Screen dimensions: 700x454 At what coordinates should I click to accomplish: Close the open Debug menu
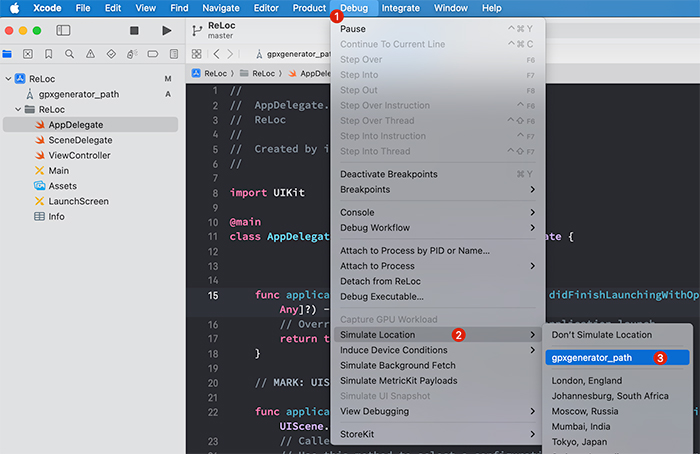pos(354,8)
